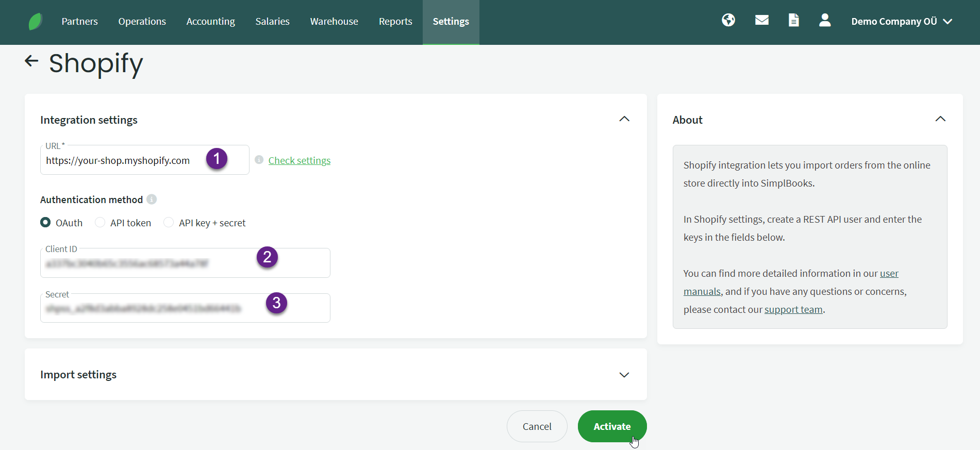Collapse the Integration settings section
The width and height of the screenshot is (980, 450).
(x=624, y=119)
